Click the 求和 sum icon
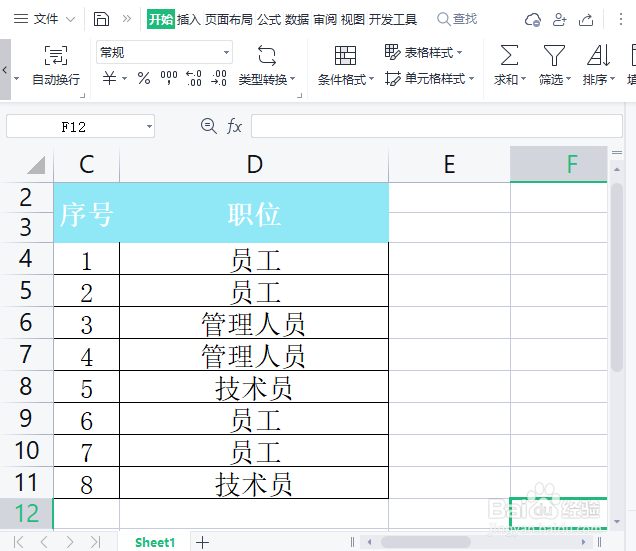 509,55
